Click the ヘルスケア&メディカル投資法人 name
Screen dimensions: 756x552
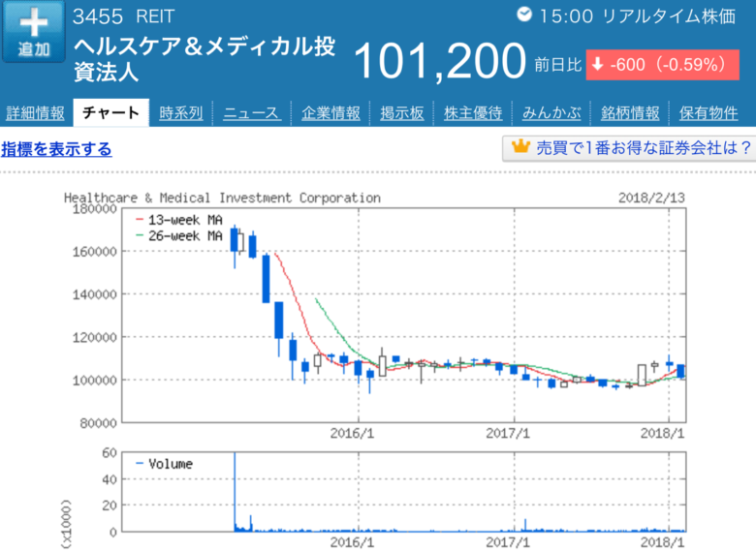tap(205, 59)
